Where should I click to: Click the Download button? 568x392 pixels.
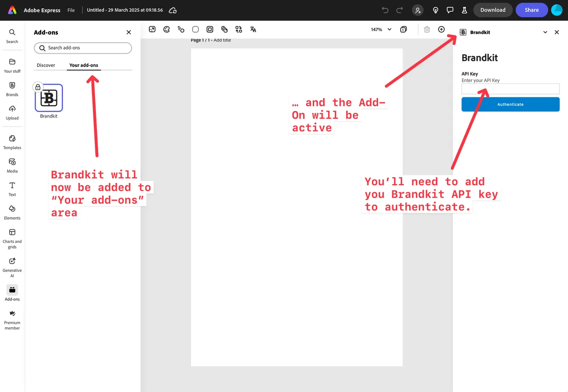point(493,10)
